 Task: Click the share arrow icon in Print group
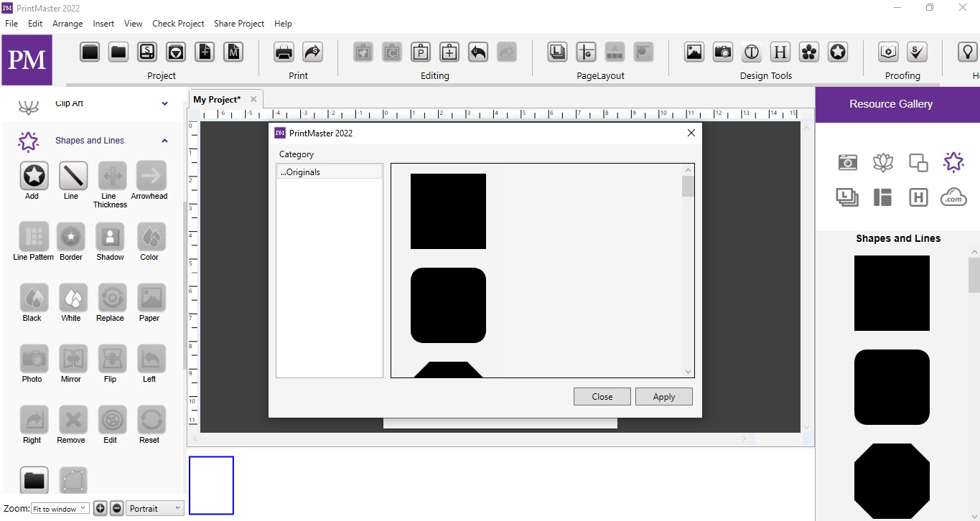313,52
